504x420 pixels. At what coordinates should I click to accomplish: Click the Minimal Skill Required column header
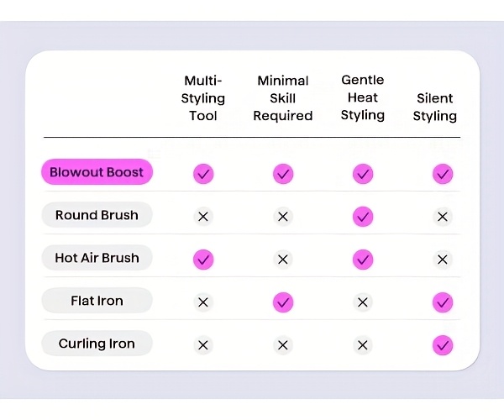[283, 98]
